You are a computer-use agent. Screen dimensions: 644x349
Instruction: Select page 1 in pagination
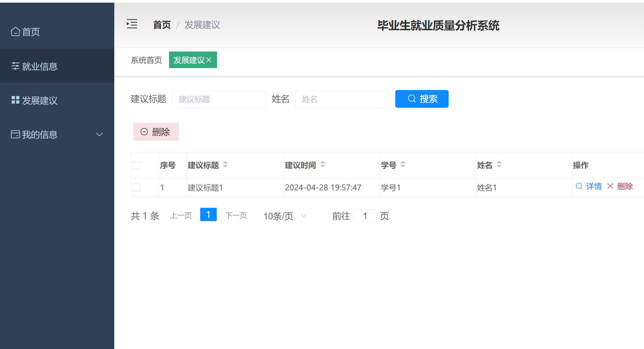click(x=208, y=214)
